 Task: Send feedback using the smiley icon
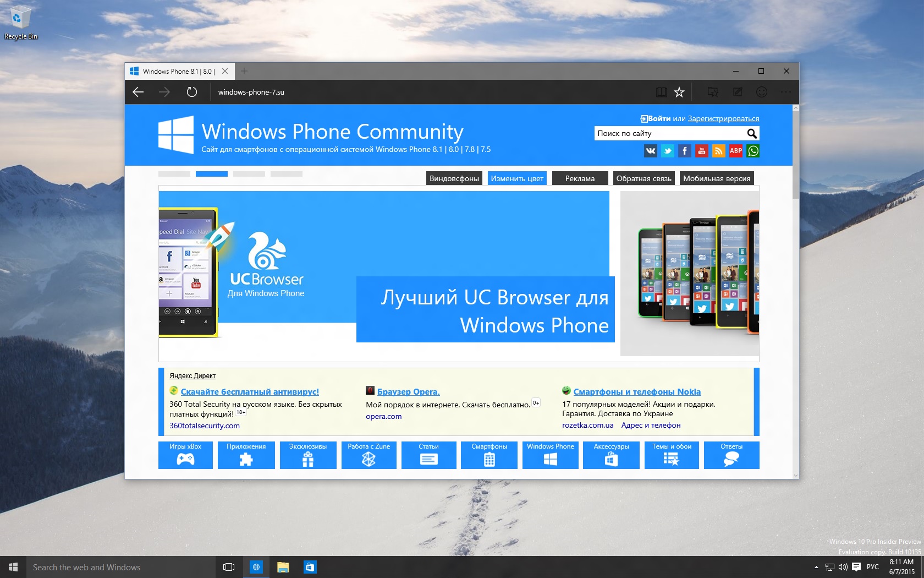762,92
